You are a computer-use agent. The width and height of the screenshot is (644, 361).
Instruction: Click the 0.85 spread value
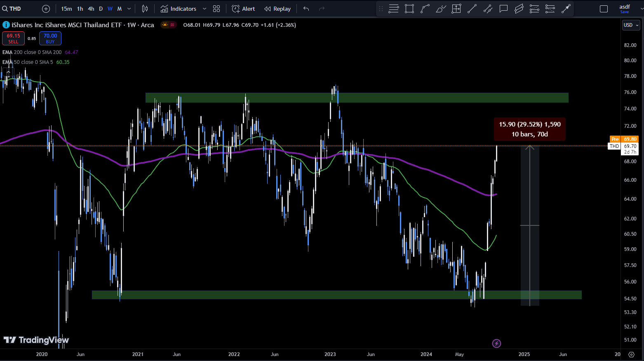pyautogui.click(x=32, y=39)
